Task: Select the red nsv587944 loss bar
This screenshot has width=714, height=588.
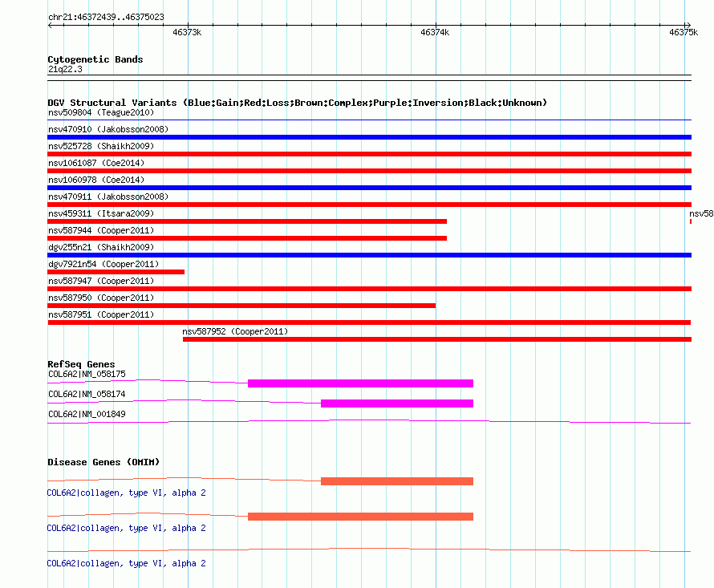Action: click(247, 238)
